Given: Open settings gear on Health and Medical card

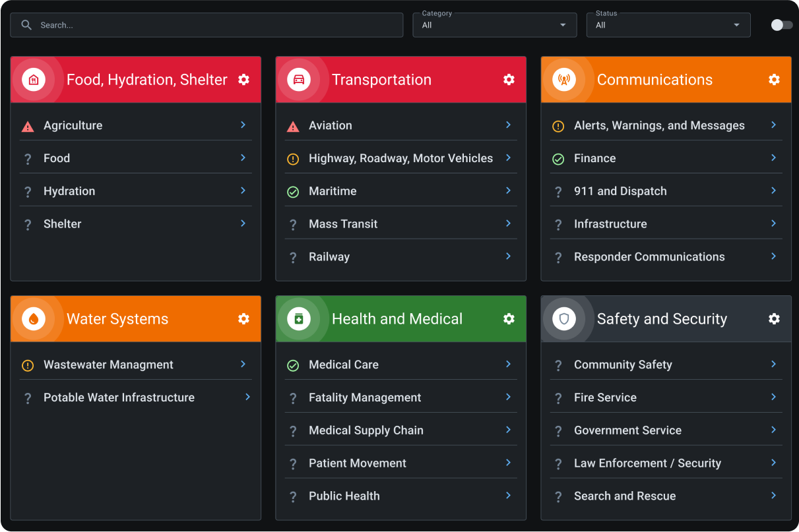Looking at the screenshot, I should coord(509,319).
